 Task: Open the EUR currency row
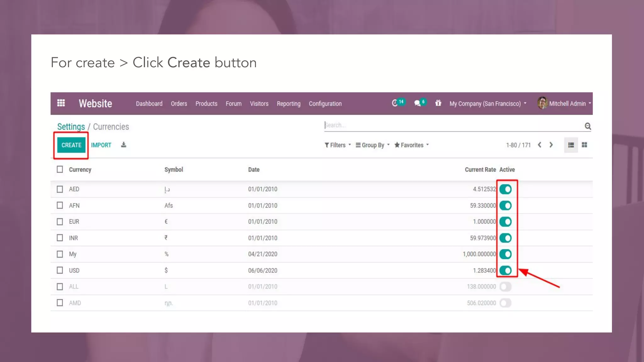pos(321,222)
